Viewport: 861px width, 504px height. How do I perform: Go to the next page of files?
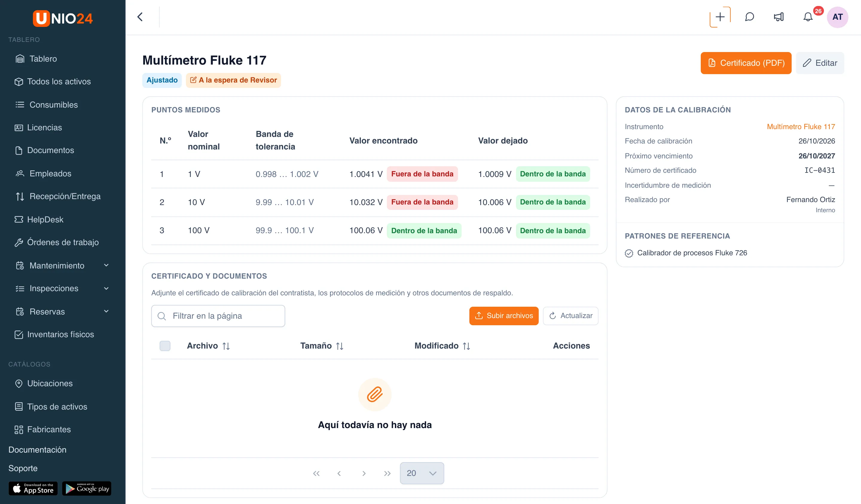click(364, 473)
